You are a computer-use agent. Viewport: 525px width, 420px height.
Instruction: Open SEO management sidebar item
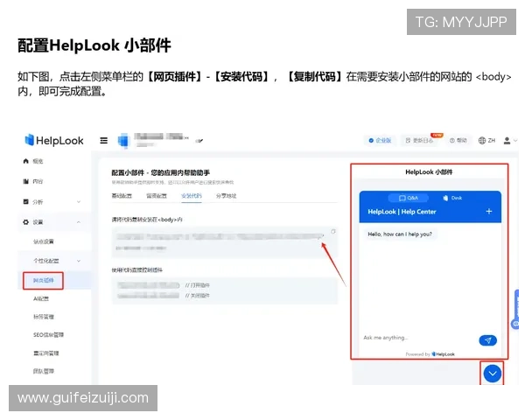pos(48,334)
